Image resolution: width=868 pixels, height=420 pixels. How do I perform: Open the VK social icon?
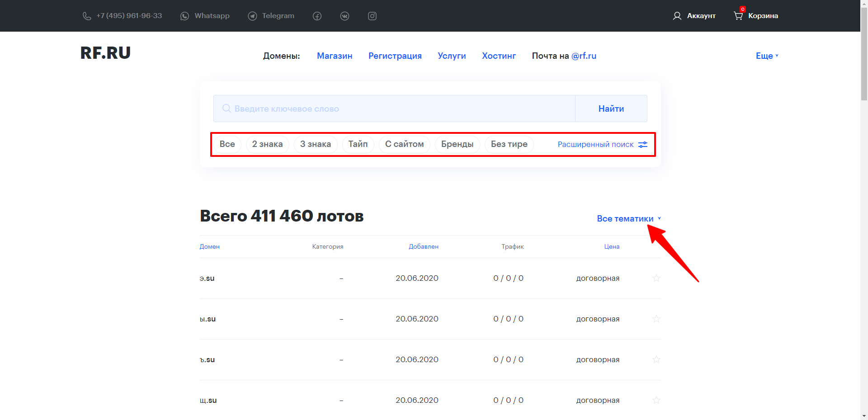(344, 16)
